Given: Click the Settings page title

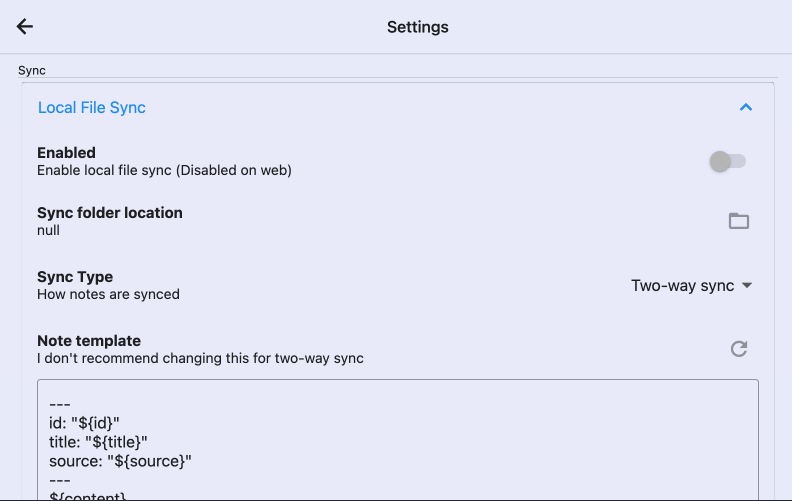Looking at the screenshot, I should pyautogui.click(x=418, y=27).
